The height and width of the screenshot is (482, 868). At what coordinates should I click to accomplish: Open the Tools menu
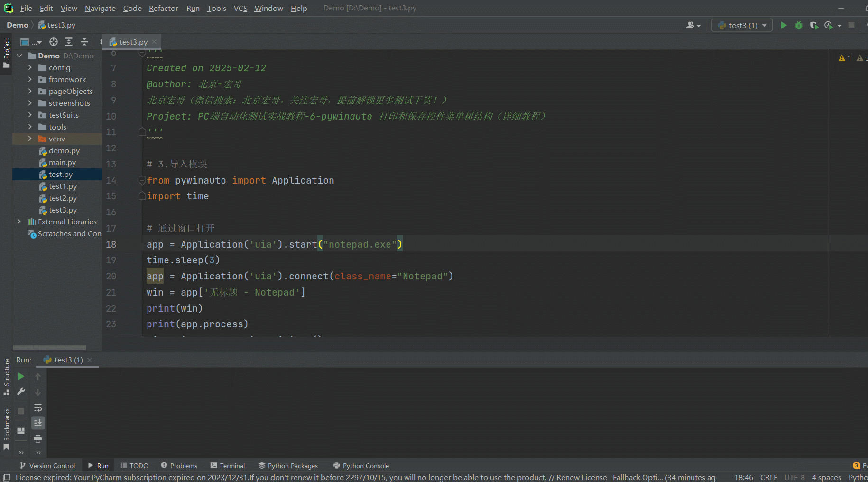pos(216,8)
